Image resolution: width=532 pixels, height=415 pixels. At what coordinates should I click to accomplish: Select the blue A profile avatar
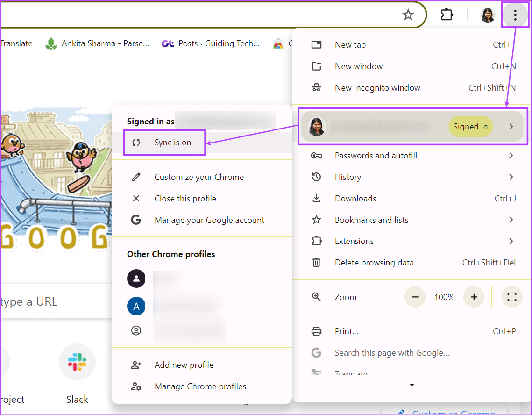(x=136, y=306)
